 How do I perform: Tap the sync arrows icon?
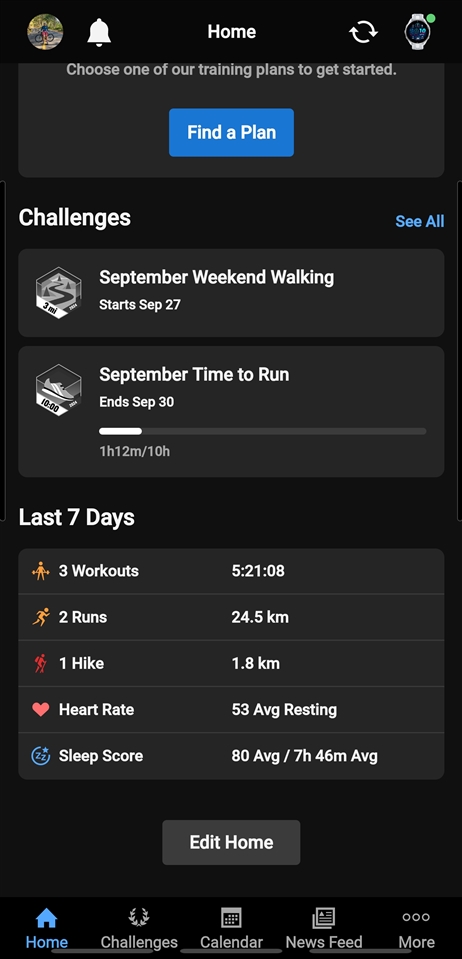(363, 32)
